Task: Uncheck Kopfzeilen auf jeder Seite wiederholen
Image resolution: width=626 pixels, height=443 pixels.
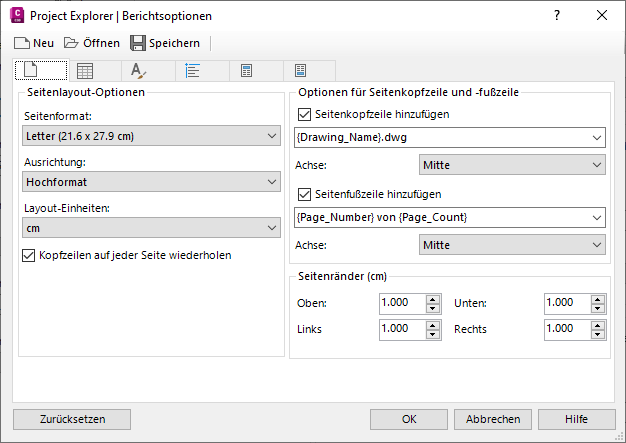Action: tap(28, 255)
